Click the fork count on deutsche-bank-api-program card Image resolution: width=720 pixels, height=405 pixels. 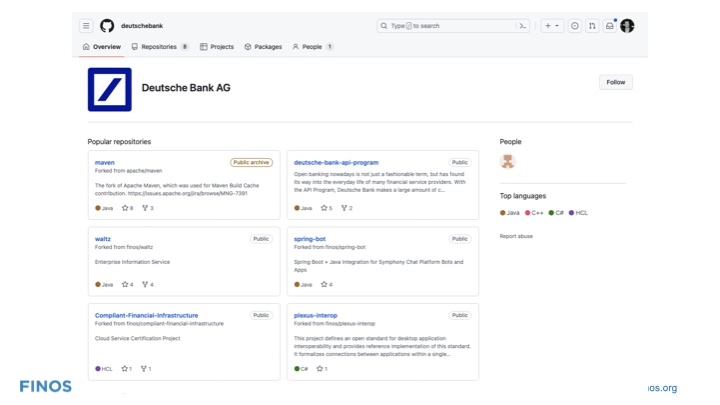[x=347, y=208]
